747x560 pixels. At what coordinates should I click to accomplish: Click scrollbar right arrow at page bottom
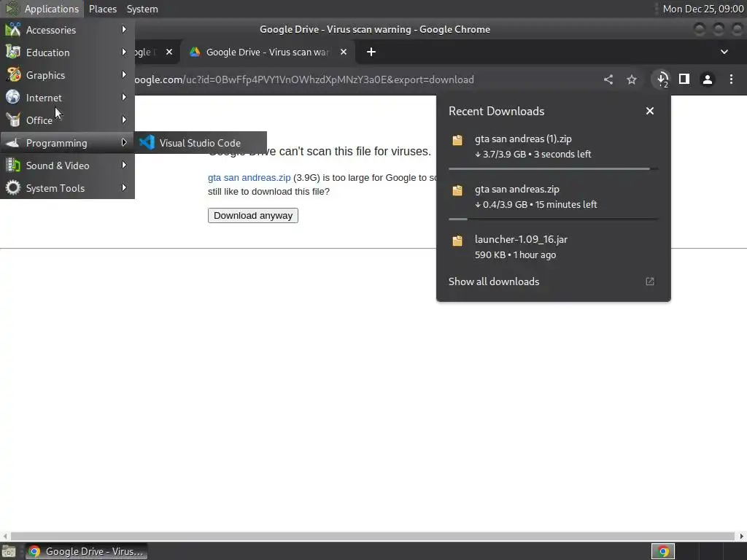pyautogui.click(x=741, y=536)
